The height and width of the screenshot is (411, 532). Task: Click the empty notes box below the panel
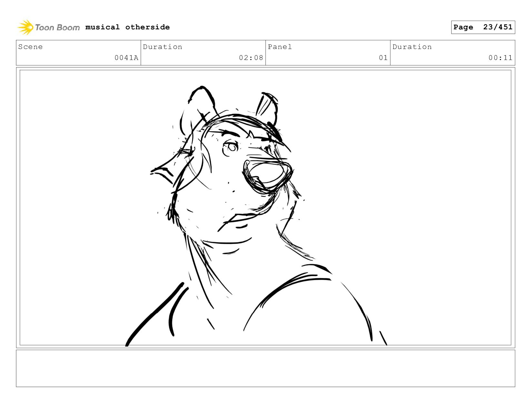pos(265,368)
